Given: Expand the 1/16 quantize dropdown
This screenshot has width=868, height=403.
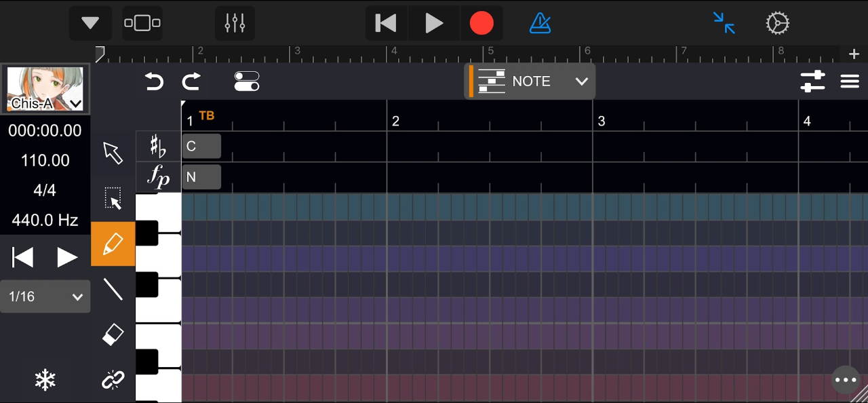Looking at the screenshot, I should (45, 296).
